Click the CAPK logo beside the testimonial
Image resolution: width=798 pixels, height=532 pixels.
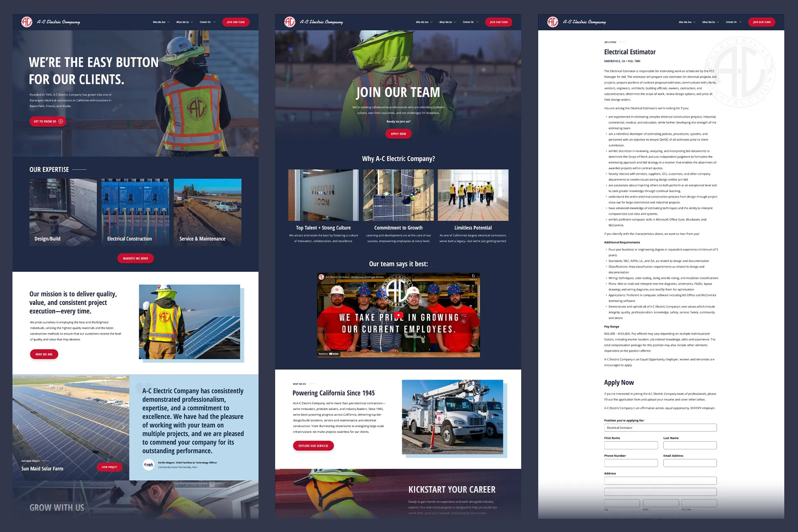pos(148,465)
